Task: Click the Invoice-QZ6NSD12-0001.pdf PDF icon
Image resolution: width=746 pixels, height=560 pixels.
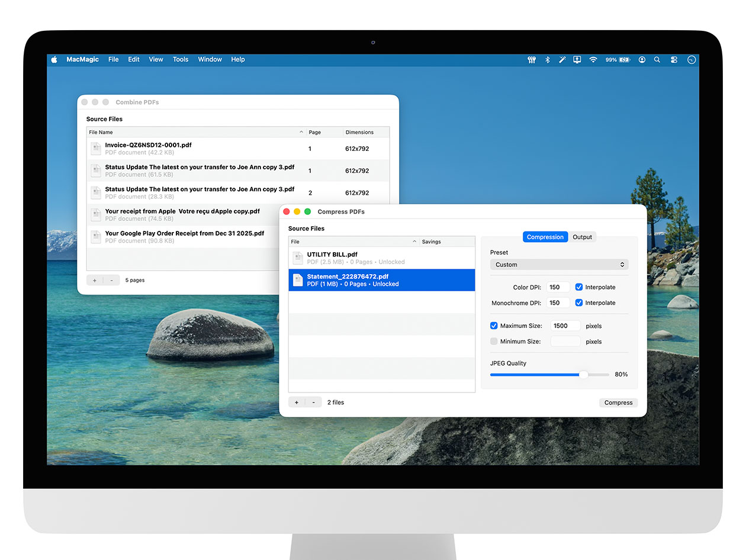Action: [x=96, y=148]
